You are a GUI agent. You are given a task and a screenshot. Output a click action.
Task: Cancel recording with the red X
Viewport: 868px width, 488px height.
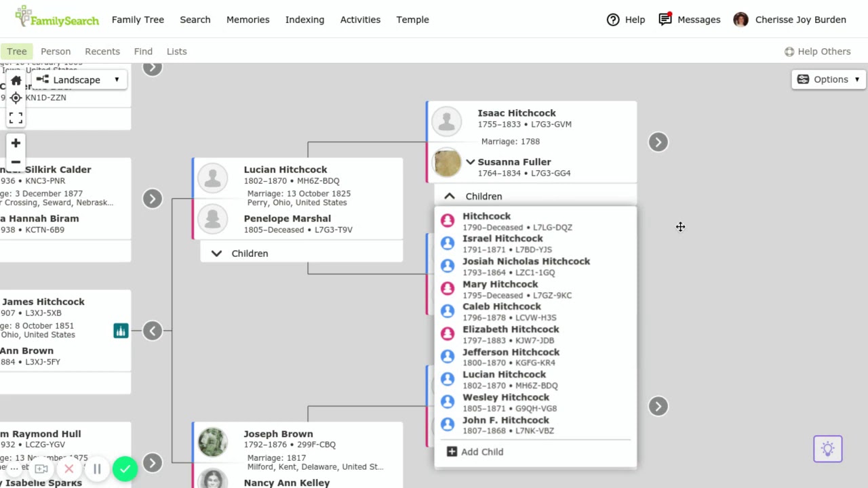[x=68, y=468]
